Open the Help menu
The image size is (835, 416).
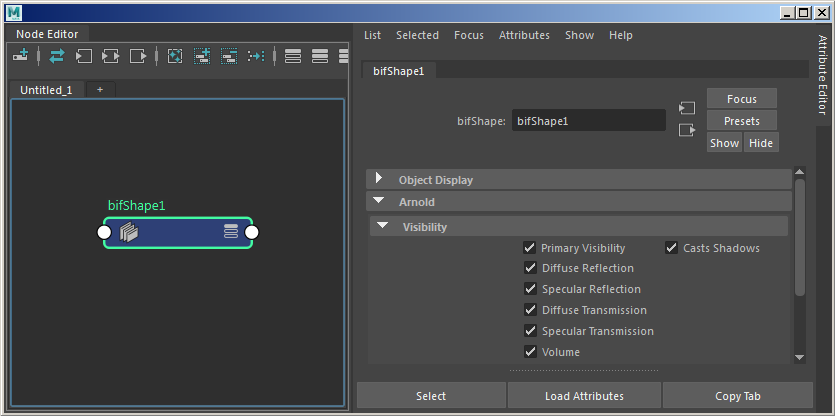tap(620, 35)
